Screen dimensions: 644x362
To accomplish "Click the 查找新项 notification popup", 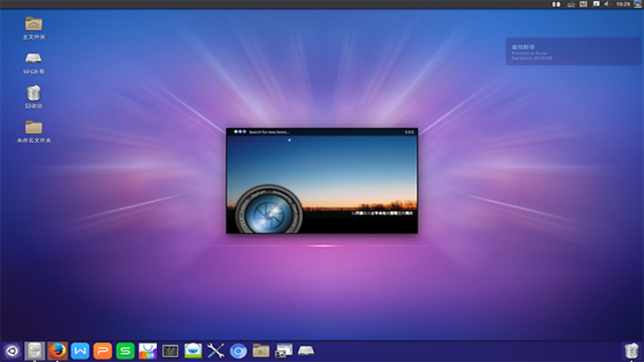I will pyautogui.click(x=573, y=51).
